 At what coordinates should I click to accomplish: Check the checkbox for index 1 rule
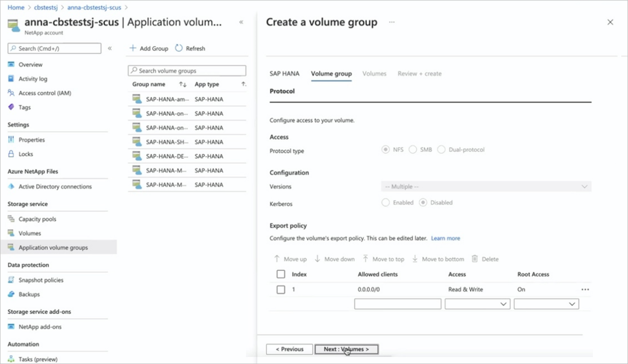click(281, 289)
